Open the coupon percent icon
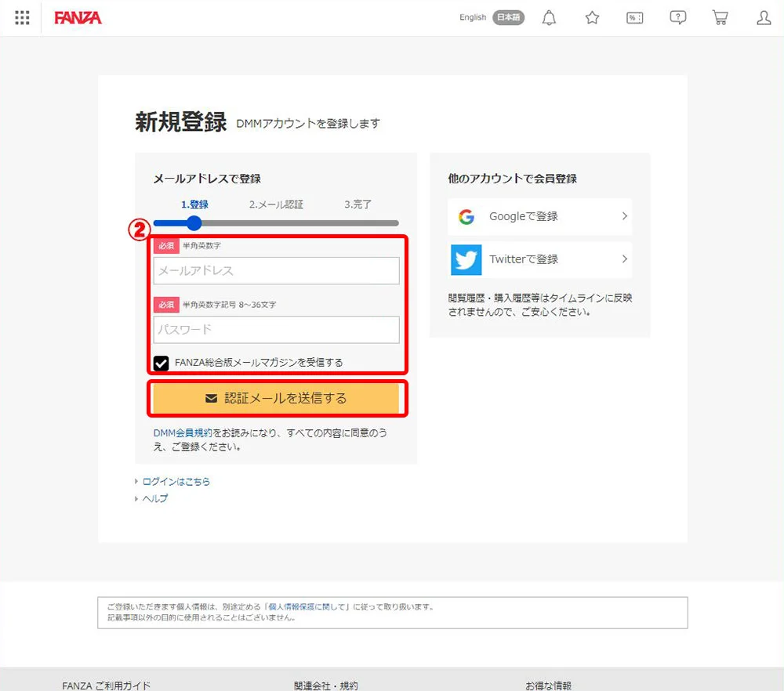The image size is (784, 691). [635, 18]
